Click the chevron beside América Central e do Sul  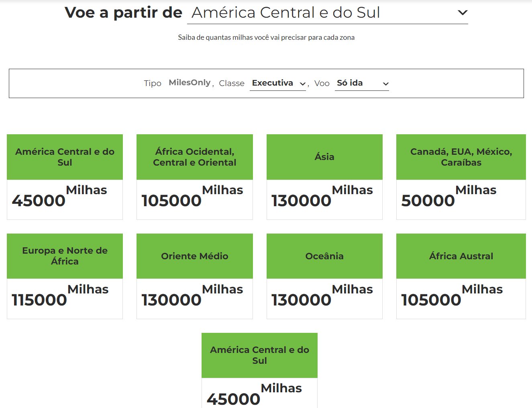pyautogui.click(x=463, y=13)
